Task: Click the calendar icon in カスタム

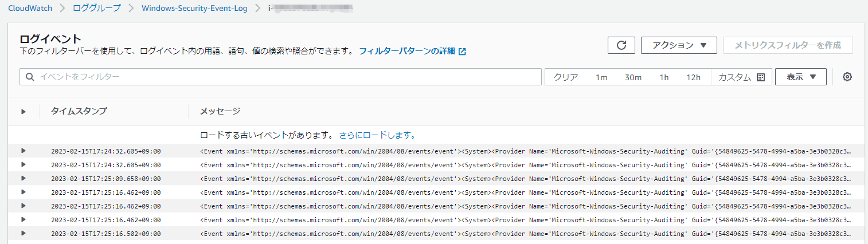Action: click(x=761, y=77)
